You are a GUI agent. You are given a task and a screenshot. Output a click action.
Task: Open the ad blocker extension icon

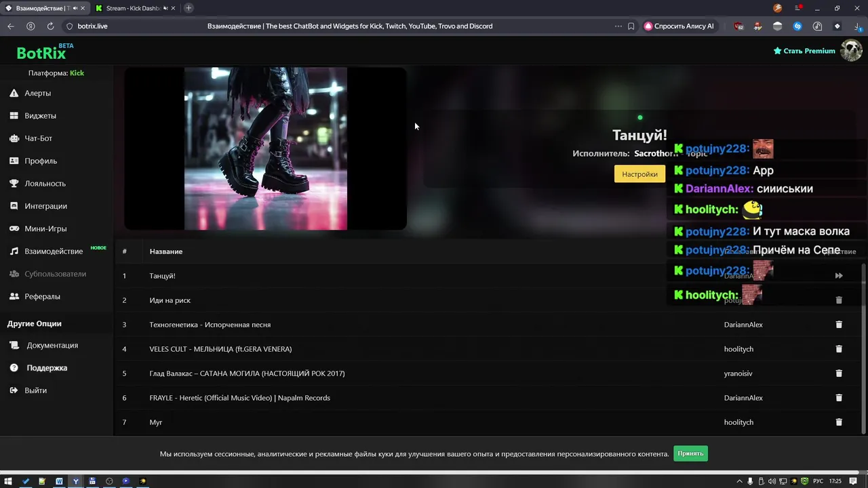739,26
